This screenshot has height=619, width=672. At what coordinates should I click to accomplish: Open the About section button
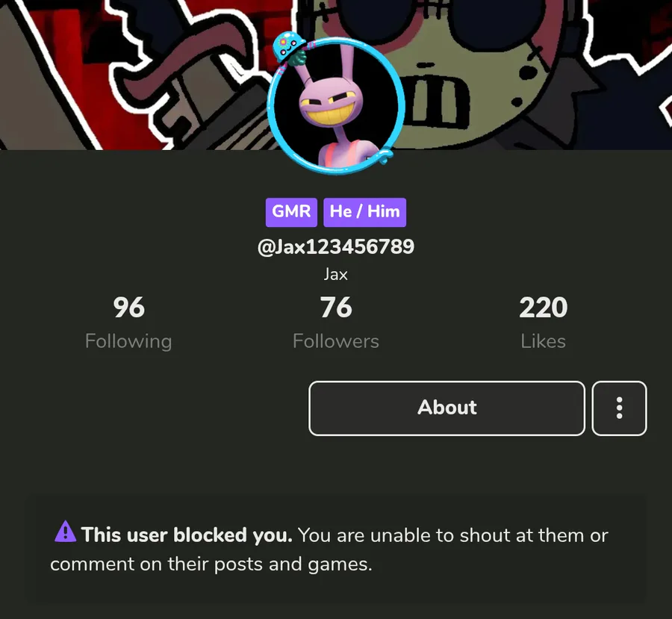pyautogui.click(x=447, y=408)
